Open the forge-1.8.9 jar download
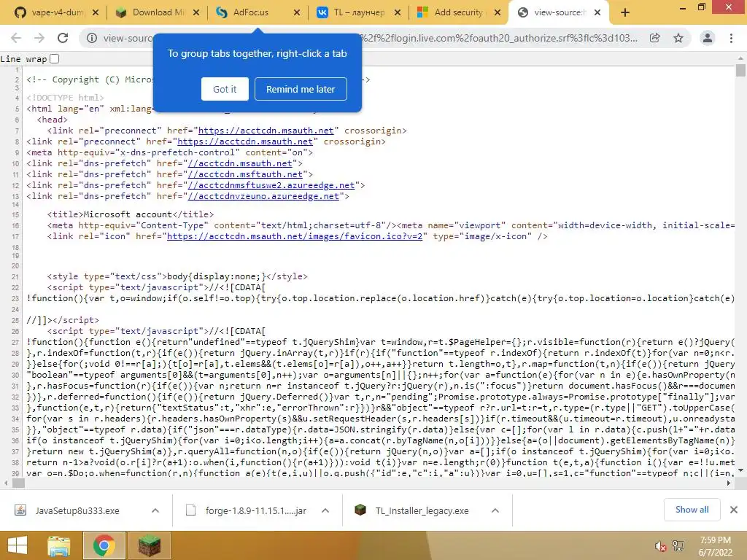 coord(255,510)
